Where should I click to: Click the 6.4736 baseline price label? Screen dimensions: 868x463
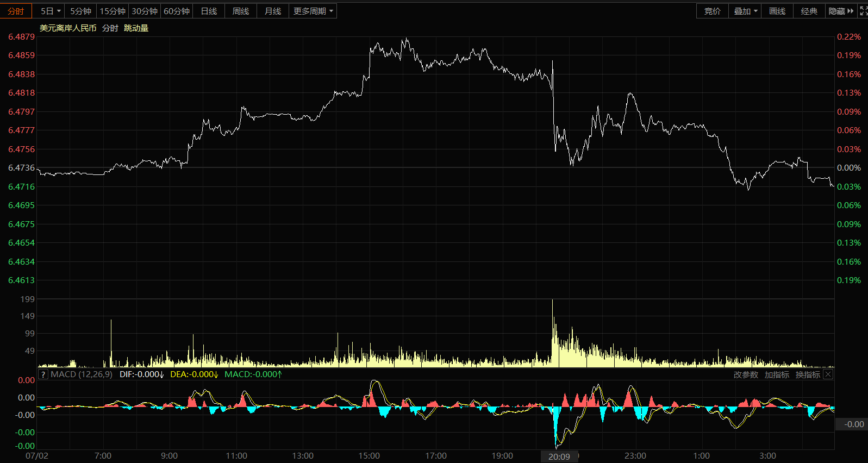(x=21, y=168)
